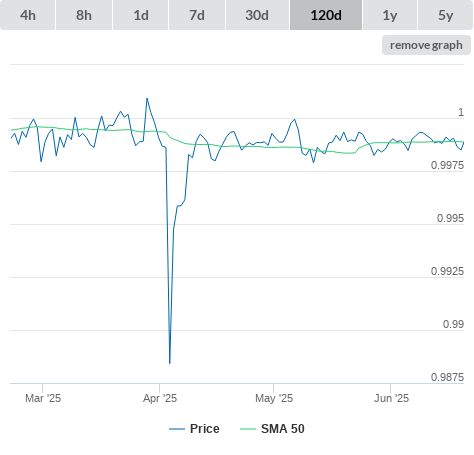Show the 7d price range
The height and width of the screenshot is (455, 474).
point(197,15)
